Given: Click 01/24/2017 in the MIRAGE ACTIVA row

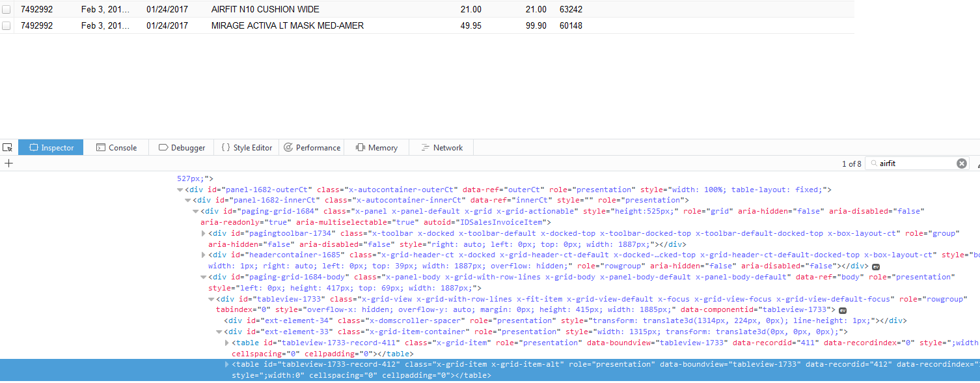Looking at the screenshot, I should 167,25.
